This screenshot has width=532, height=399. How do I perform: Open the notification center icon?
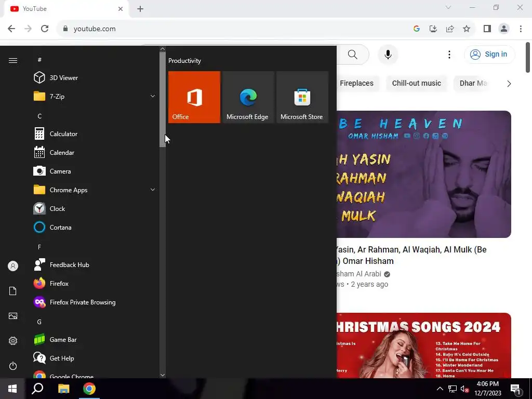click(516, 389)
